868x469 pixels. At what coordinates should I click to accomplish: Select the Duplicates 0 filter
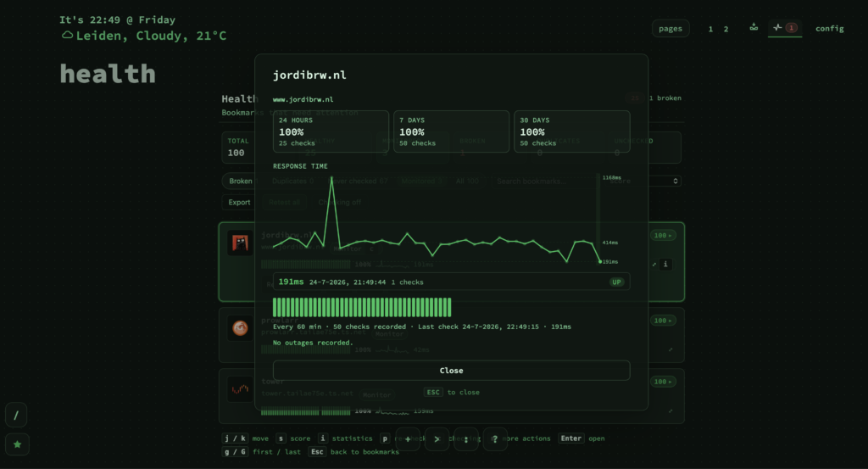(x=292, y=181)
